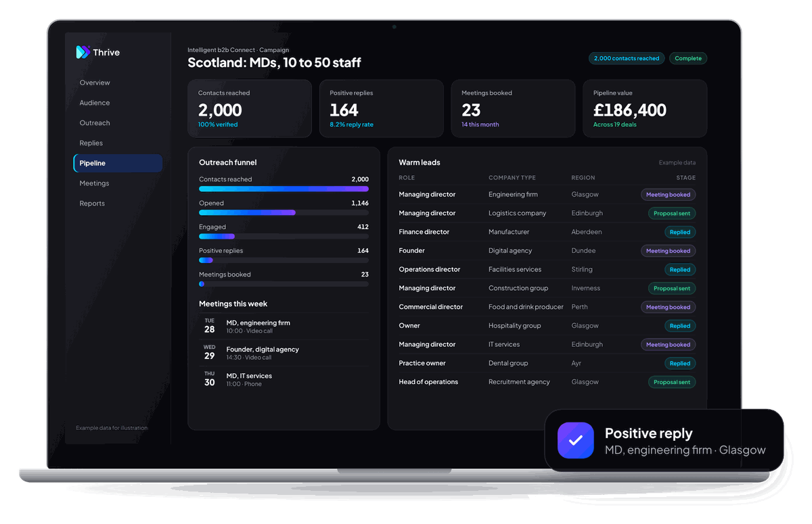Click the Outreach funnel heading
Viewport: 812px width, 524px height.
pyautogui.click(x=228, y=163)
